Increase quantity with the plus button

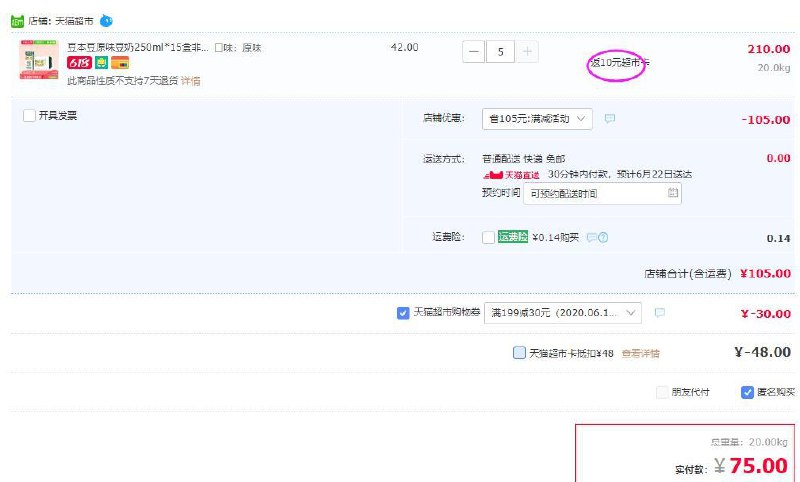point(527,52)
